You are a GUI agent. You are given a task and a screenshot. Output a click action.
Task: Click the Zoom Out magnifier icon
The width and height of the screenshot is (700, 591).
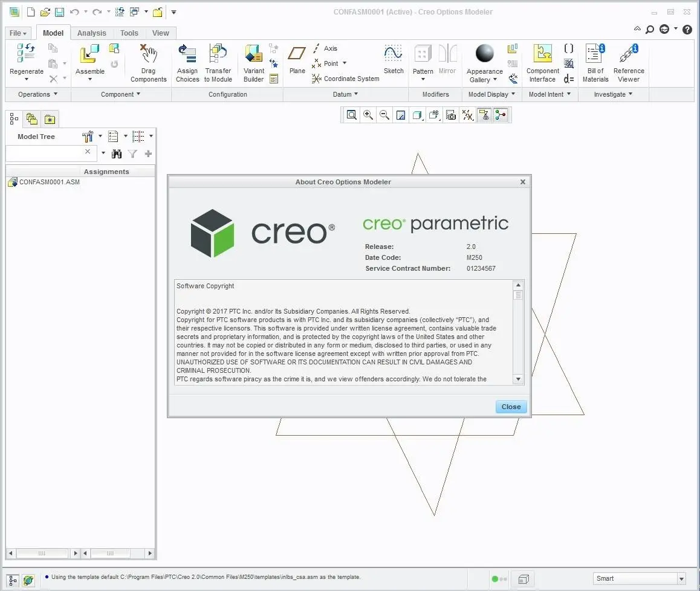[x=384, y=115]
